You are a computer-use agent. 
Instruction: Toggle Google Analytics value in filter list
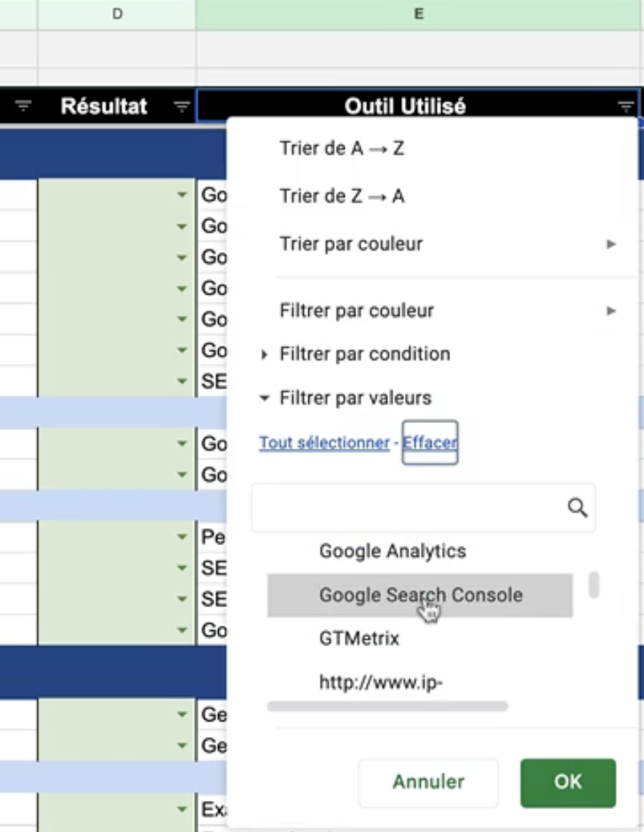(392, 551)
